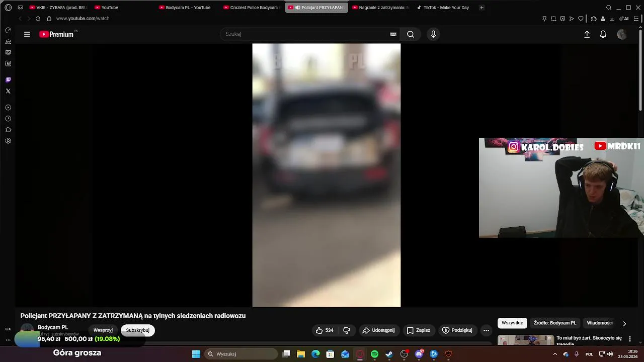
Task: Open X (Twitter) in Opera sidebar
Action: tap(8, 91)
